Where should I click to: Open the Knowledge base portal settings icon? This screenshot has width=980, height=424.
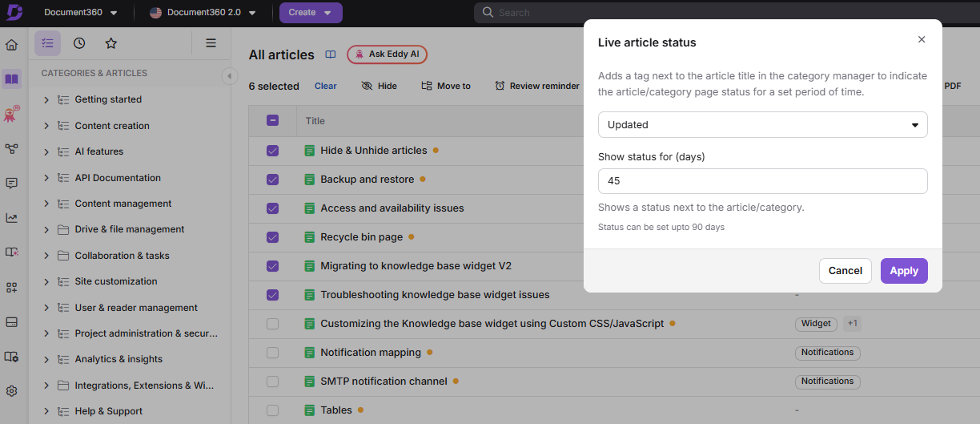click(11, 357)
